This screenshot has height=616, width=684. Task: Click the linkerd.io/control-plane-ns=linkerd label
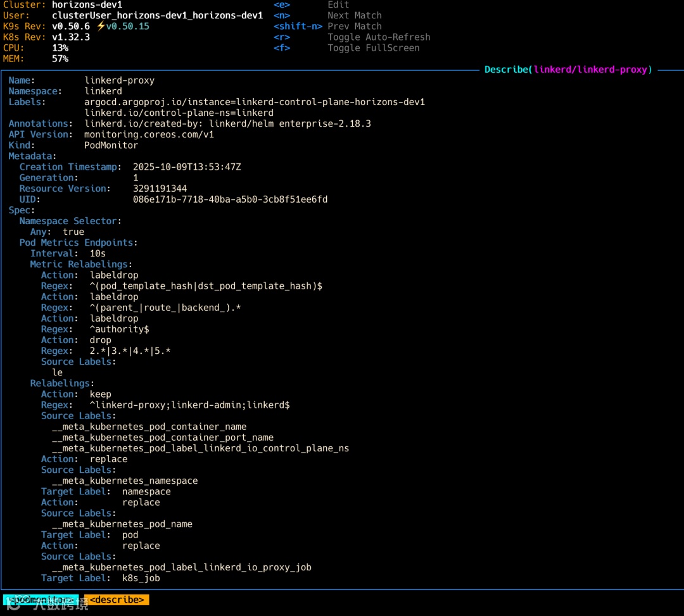(179, 113)
